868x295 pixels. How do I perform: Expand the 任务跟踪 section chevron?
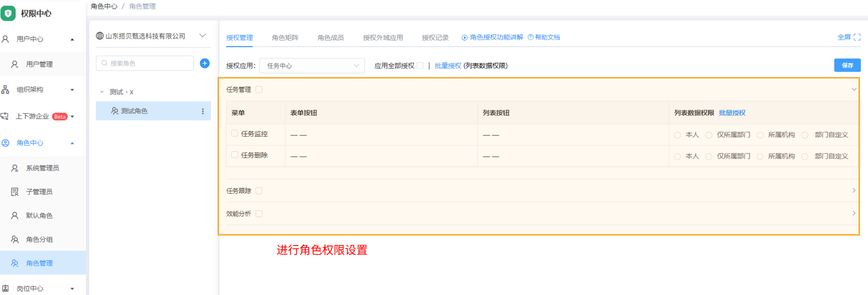[x=854, y=190]
